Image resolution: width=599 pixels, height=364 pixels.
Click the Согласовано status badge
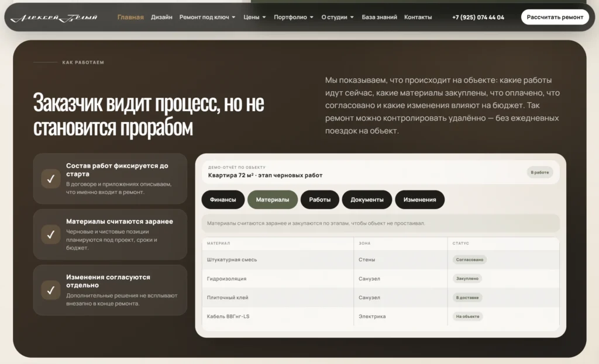click(470, 259)
